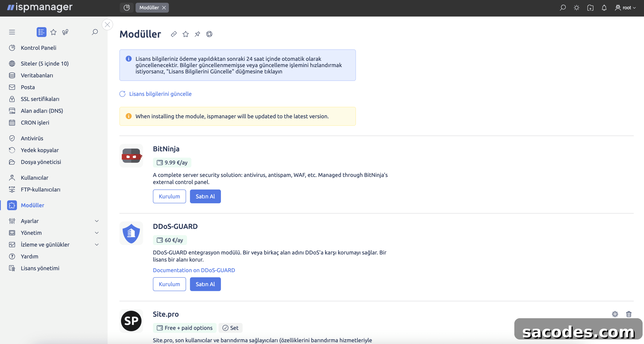This screenshot has width=644, height=344.
Task: Show favorites star in sidebar
Action: point(53,32)
